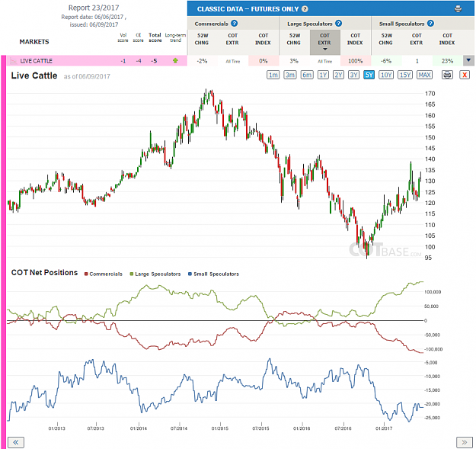The width and height of the screenshot is (476, 449).
Task: Close the chart with red X
Action: pyautogui.click(x=465, y=75)
